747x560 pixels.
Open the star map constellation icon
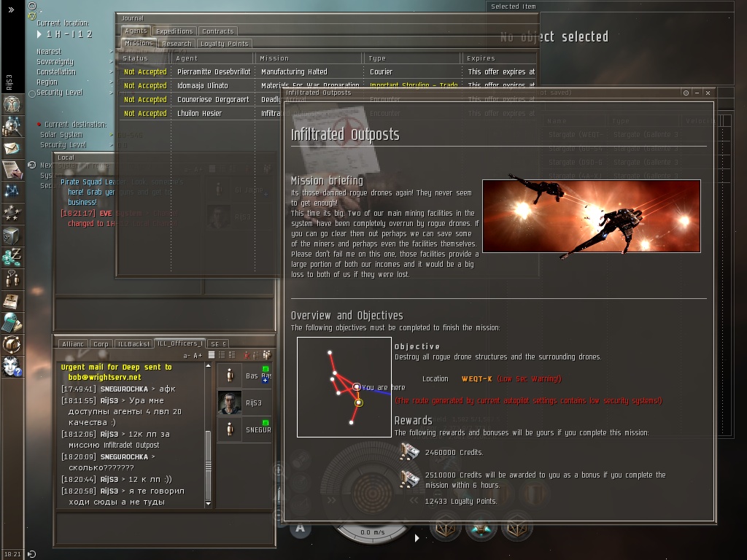(x=12, y=192)
